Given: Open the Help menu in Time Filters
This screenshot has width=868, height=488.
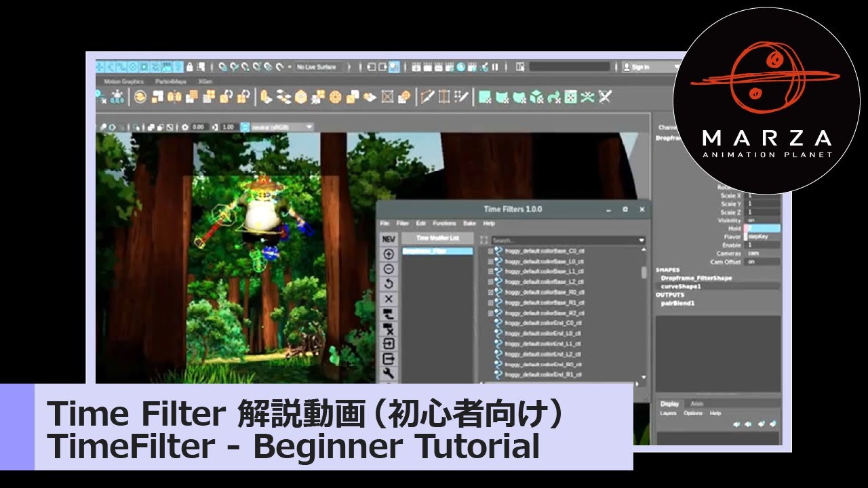Looking at the screenshot, I should [x=489, y=223].
